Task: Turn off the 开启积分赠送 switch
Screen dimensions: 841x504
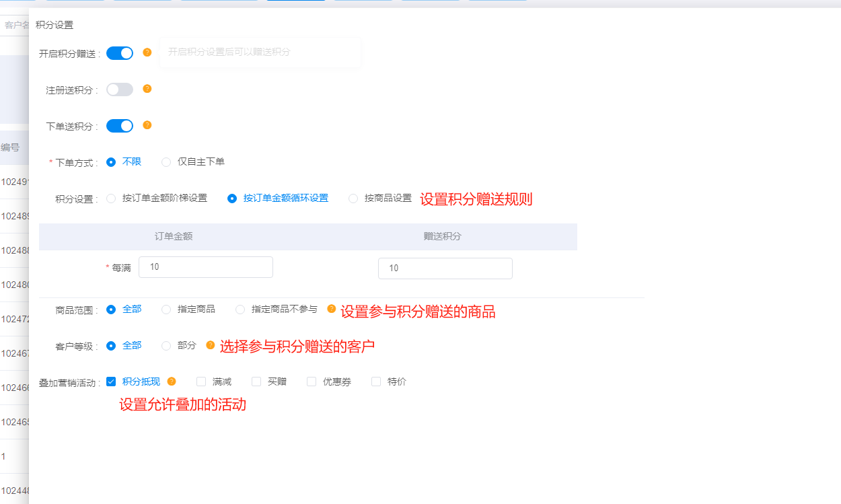Action: [x=120, y=53]
